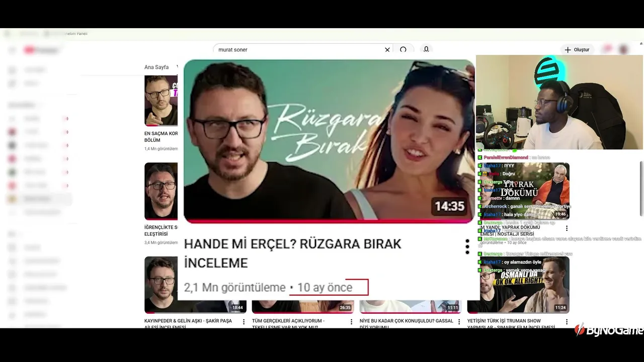Open three-dot menu for TÜM GERÇEKLERİ AÇIKLIYORUM
This screenshot has height=362, width=644.
tap(352, 322)
